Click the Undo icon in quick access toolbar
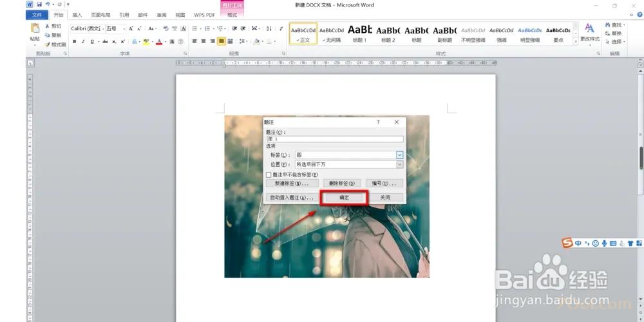 pyautogui.click(x=48, y=5)
